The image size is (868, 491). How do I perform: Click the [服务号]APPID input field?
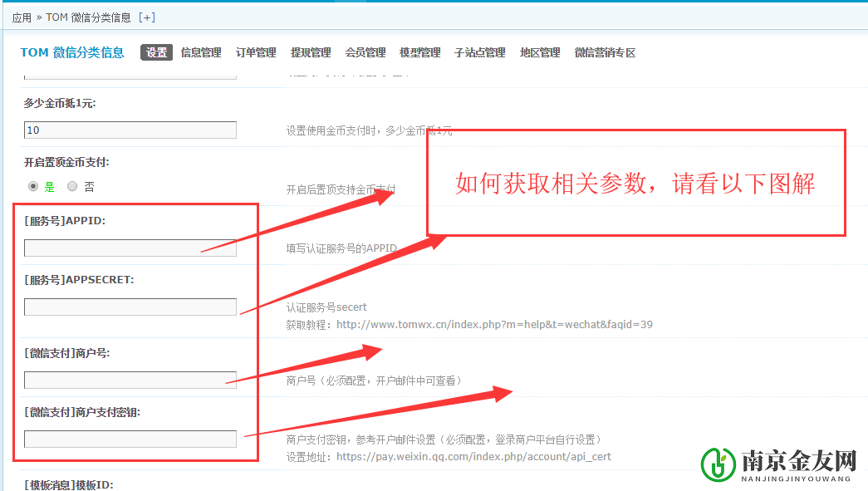click(x=130, y=248)
